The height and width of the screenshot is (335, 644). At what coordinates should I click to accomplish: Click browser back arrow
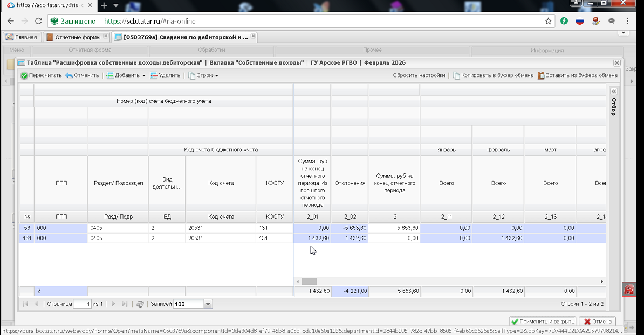[11, 21]
